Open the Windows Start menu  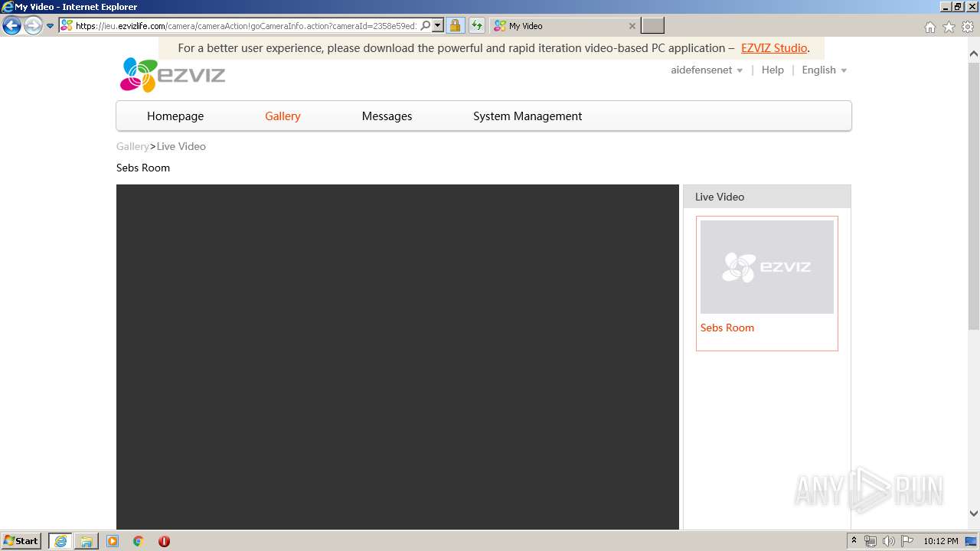[21, 541]
